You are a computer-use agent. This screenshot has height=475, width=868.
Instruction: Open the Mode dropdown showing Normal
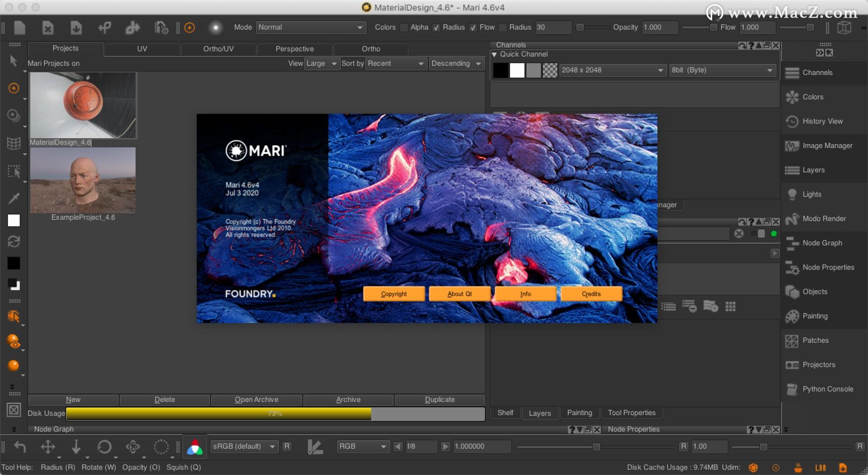(311, 28)
